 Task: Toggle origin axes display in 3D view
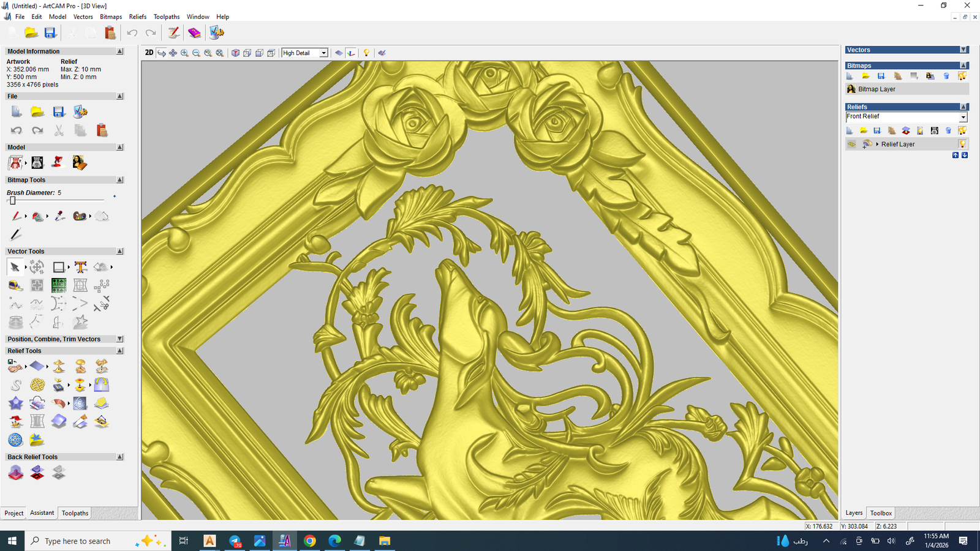pyautogui.click(x=351, y=53)
